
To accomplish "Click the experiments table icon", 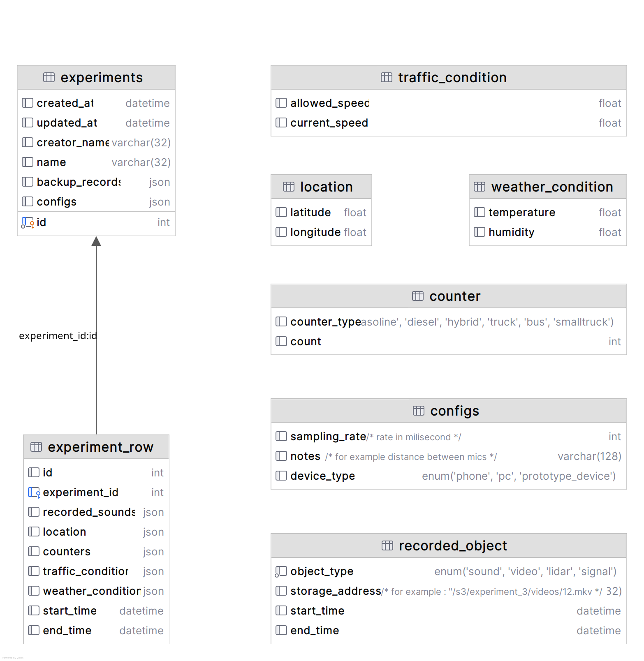I will click(x=49, y=77).
